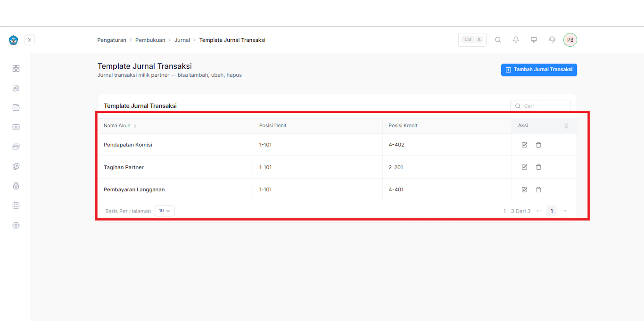Go to next page arrow
The image size is (644, 321).
tap(564, 211)
